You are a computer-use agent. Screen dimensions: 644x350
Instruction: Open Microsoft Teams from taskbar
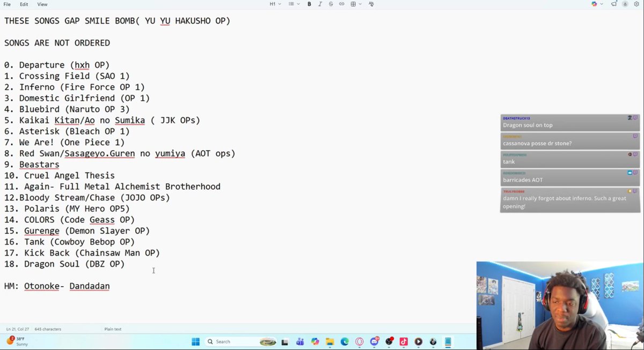point(300,341)
